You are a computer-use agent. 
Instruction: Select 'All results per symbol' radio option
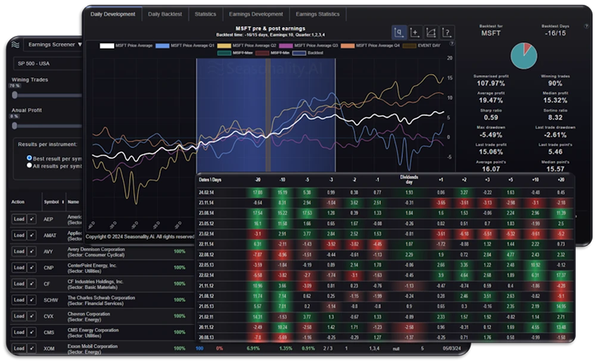tap(30, 167)
